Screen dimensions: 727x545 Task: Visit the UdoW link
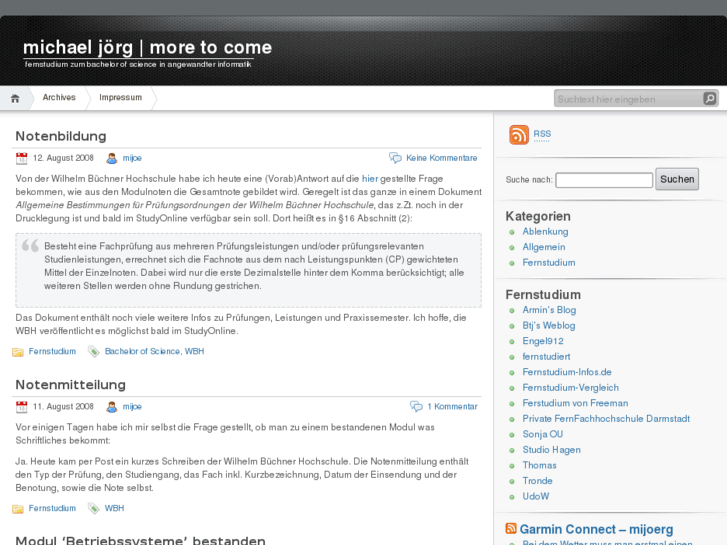[536, 496]
